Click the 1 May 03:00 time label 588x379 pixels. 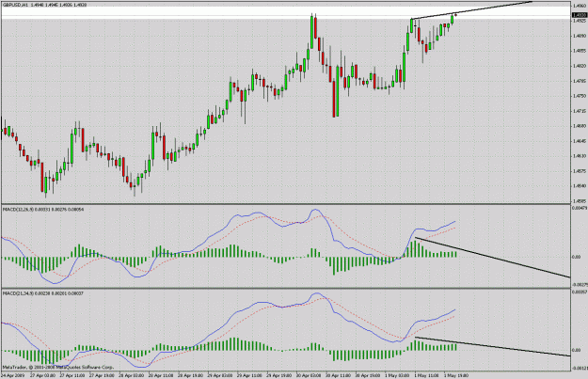click(x=398, y=375)
